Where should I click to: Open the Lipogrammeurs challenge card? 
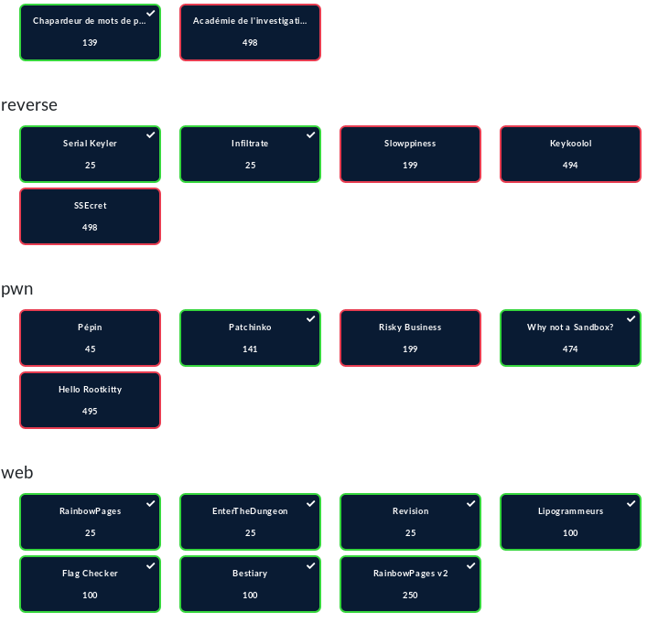[570, 521]
